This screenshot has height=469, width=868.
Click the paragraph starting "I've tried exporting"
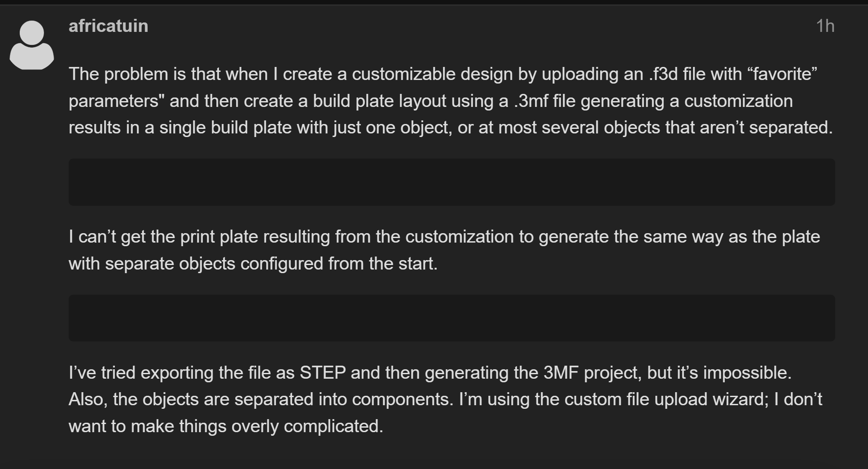tap(445, 399)
